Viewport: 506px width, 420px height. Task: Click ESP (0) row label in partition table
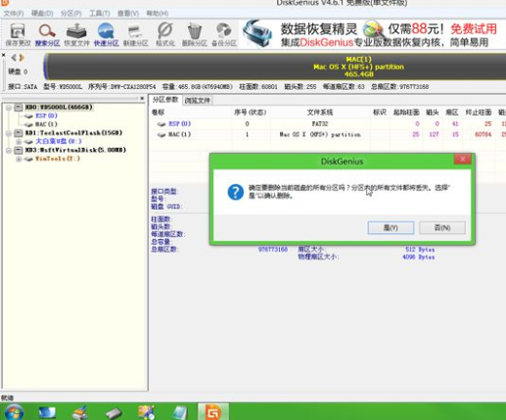coord(179,124)
